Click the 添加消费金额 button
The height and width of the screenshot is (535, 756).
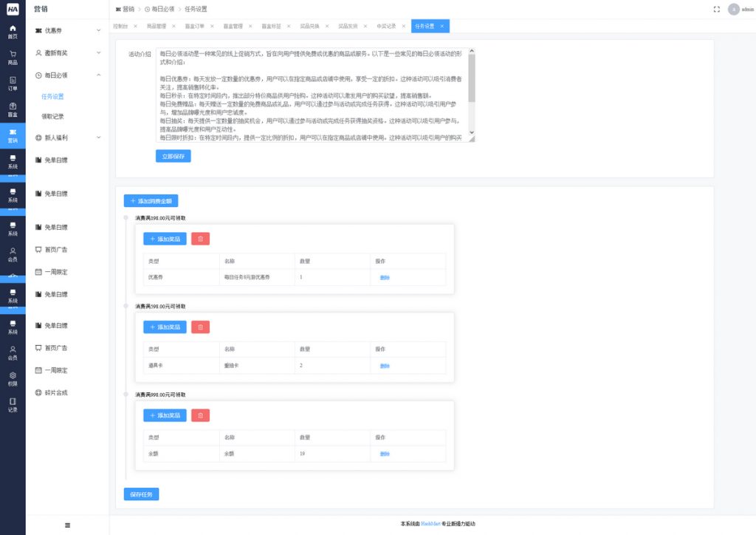151,200
